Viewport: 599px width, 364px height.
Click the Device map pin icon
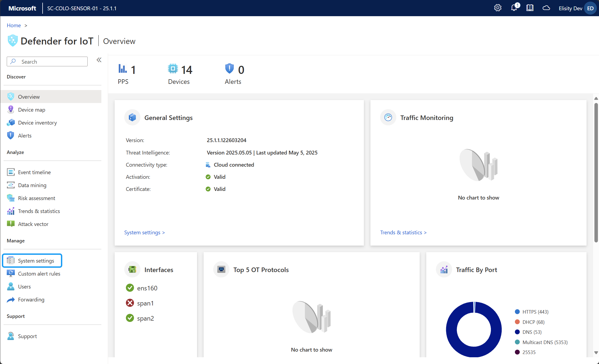point(11,110)
